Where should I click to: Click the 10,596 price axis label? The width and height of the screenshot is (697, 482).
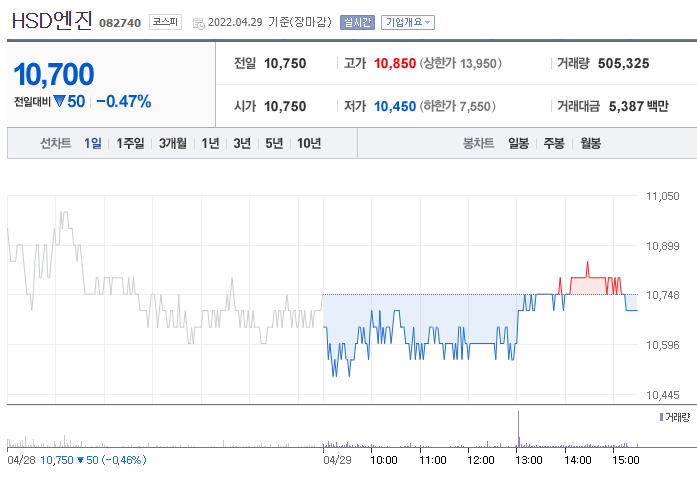click(x=663, y=345)
